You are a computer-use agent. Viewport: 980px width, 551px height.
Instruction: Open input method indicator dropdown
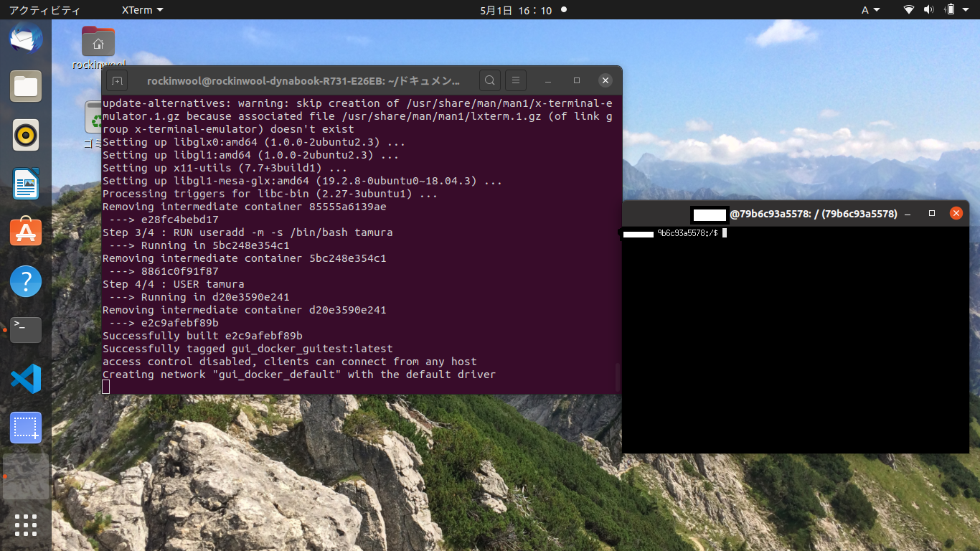(x=870, y=10)
